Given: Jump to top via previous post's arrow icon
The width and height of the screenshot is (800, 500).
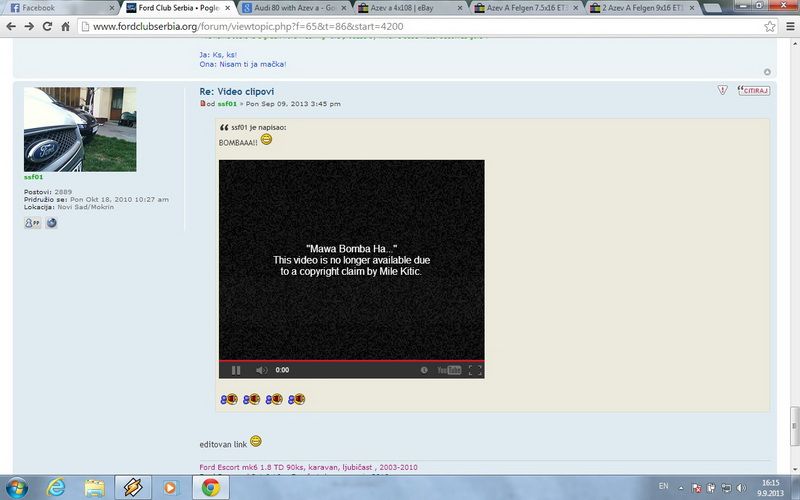Looking at the screenshot, I should (767, 72).
